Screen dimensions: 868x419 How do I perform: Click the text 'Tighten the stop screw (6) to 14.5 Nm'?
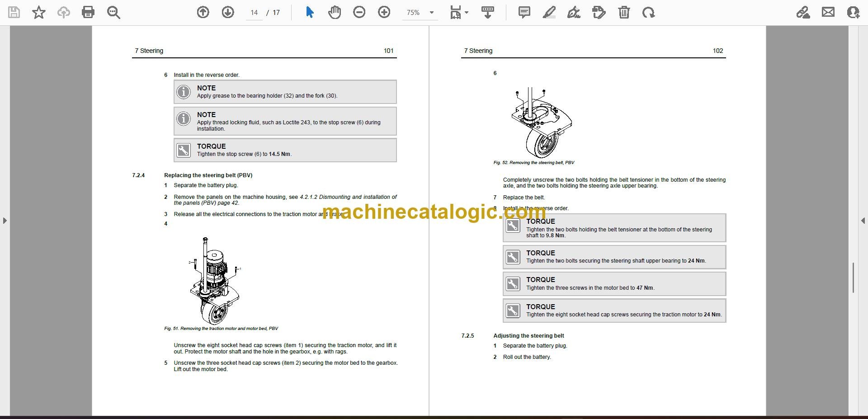point(244,154)
